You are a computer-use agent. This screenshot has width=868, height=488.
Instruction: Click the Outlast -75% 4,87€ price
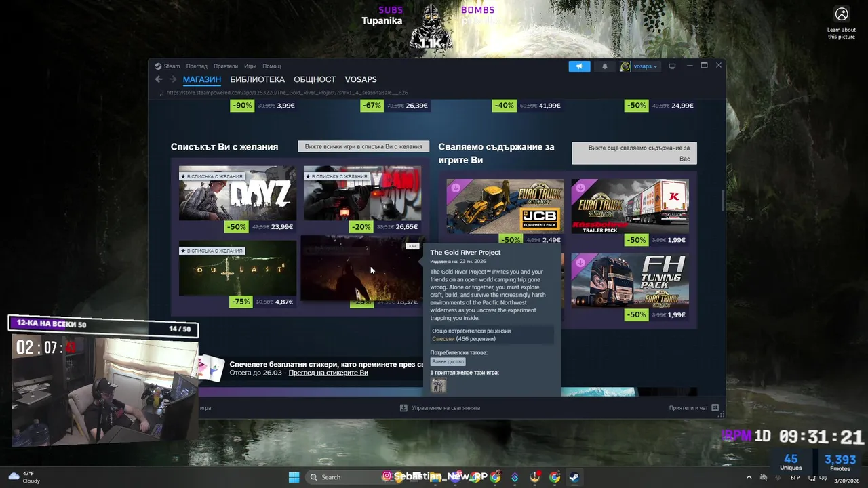(262, 302)
